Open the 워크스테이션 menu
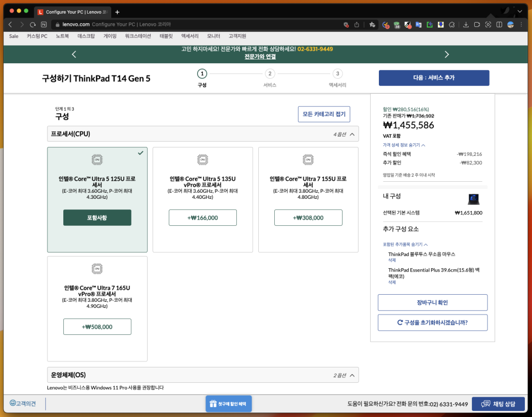Screen dimensions: 532x417 [x=138, y=36]
